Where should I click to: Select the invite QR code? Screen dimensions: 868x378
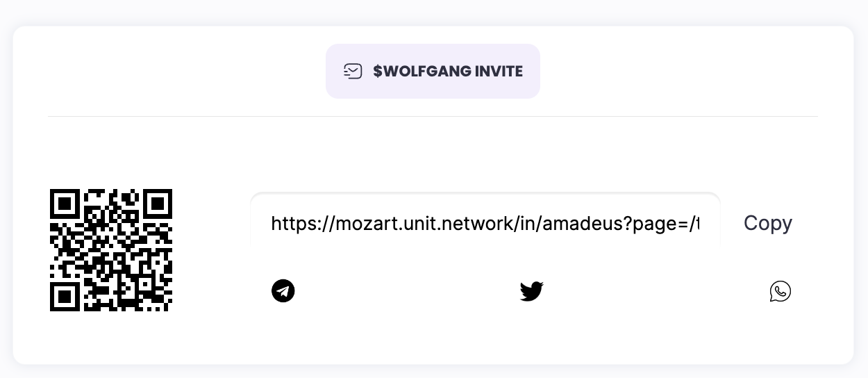coord(111,250)
